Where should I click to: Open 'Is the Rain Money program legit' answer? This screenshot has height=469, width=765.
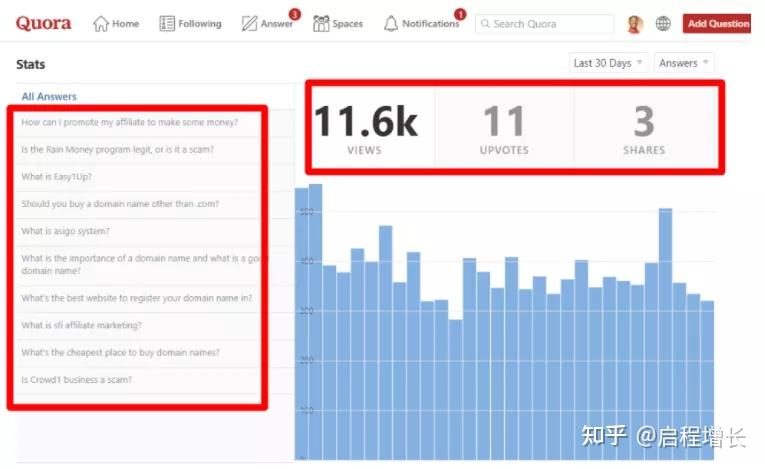(x=118, y=149)
